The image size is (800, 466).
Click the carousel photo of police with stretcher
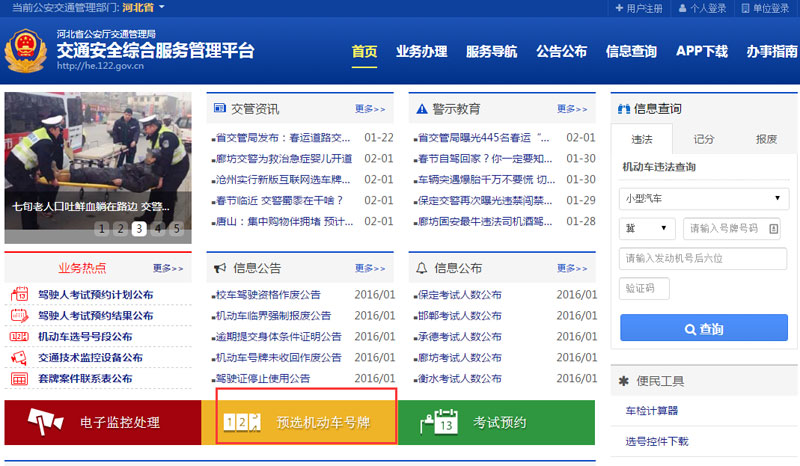click(x=98, y=167)
